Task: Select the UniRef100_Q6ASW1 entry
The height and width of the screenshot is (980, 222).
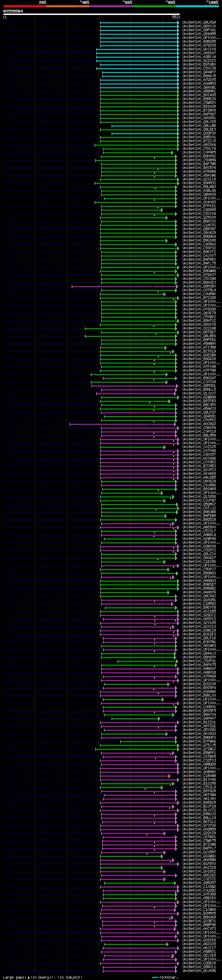Action: (199, 87)
